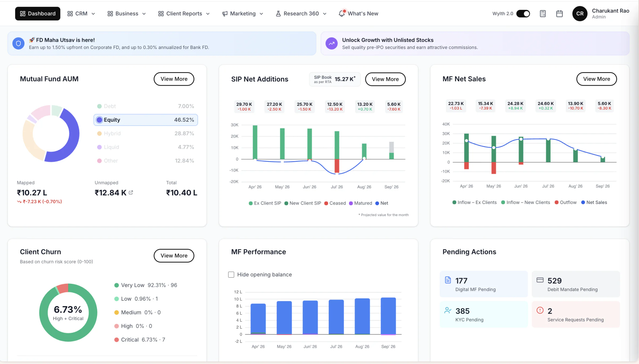Toggle New Client SIP legend series
The height and width of the screenshot is (364, 639).
click(303, 203)
